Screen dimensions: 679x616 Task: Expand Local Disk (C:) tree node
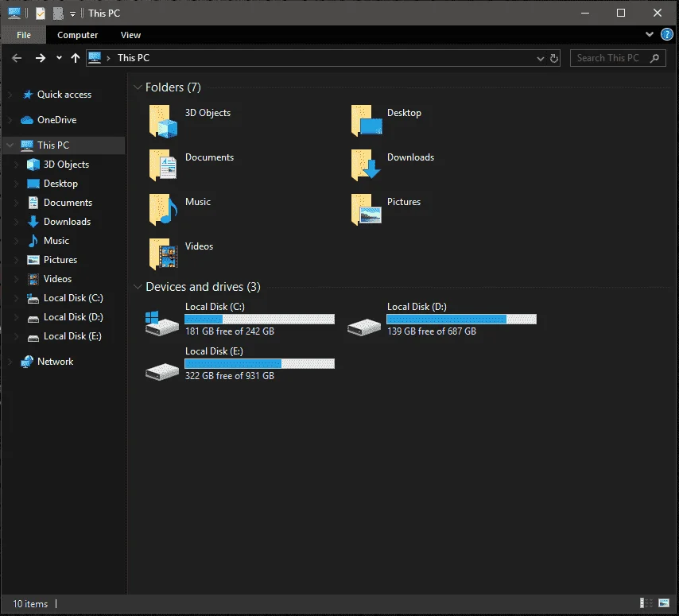click(16, 298)
